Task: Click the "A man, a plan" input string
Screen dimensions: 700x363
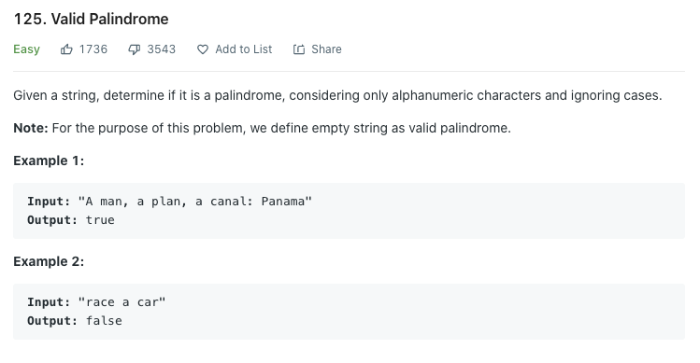Action: point(195,201)
